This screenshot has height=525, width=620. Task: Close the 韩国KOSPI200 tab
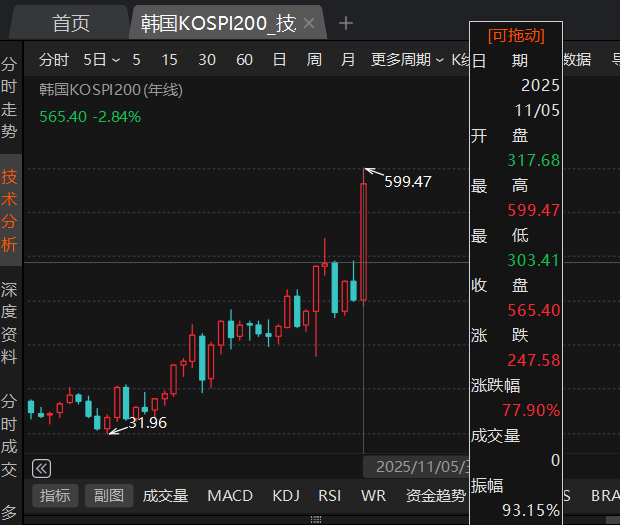coord(309,23)
